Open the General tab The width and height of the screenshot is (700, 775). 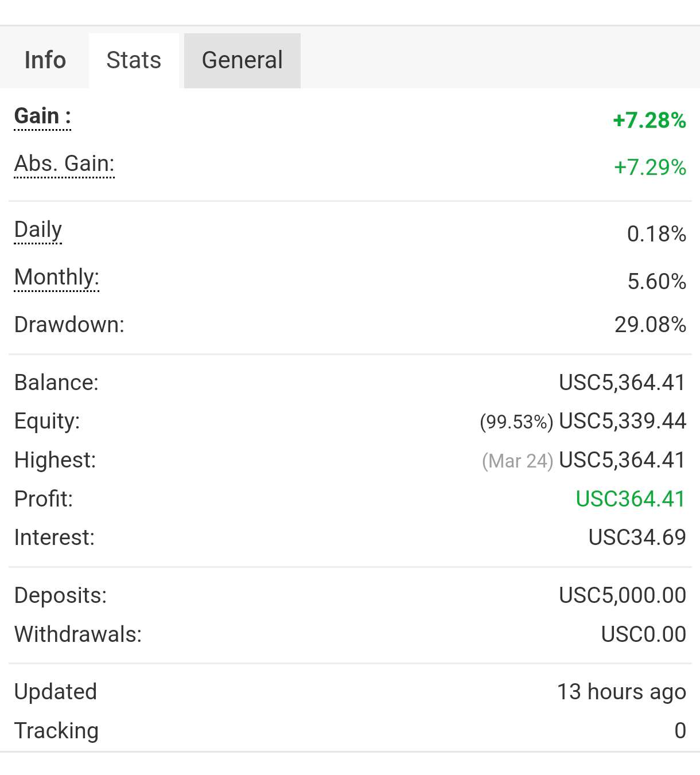point(242,60)
